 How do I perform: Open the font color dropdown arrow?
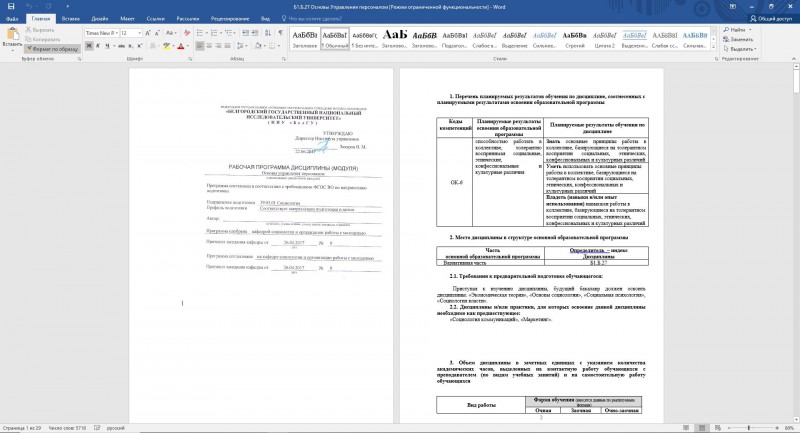tap(187, 46)
